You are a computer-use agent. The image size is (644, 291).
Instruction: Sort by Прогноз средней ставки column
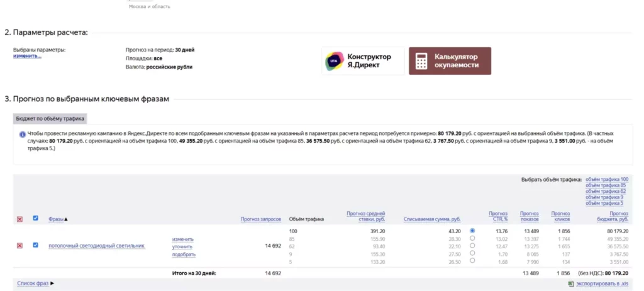pyautogui.click(x=365, y=216)
